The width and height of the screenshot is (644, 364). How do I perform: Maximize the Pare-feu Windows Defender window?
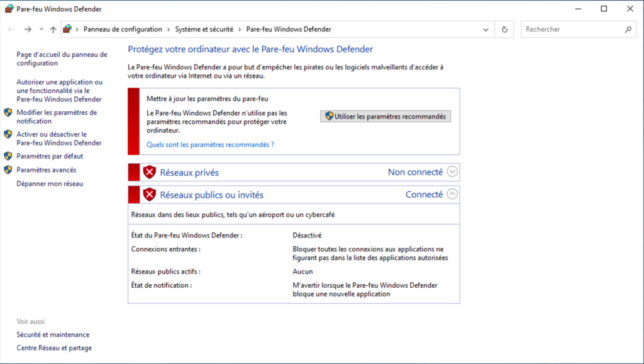click(x=604, y=9)
